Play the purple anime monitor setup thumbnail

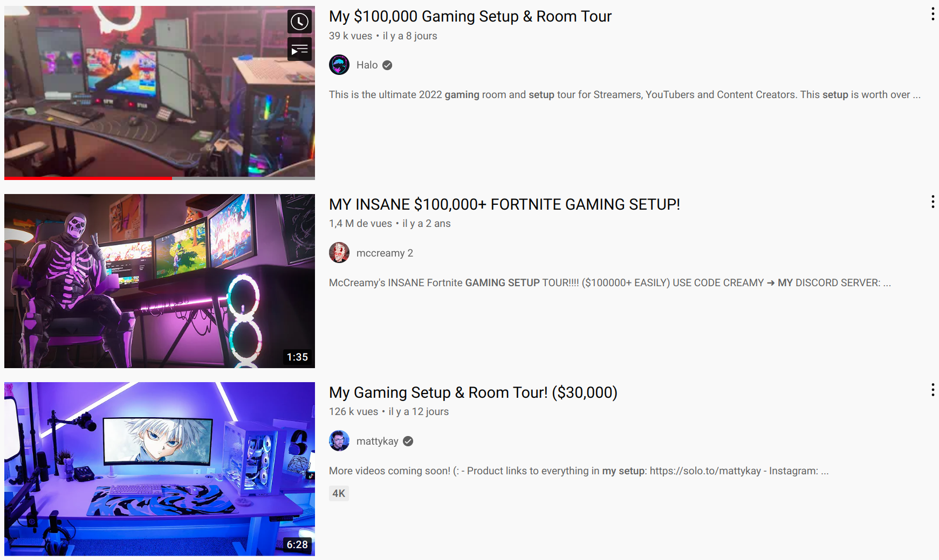160,469
